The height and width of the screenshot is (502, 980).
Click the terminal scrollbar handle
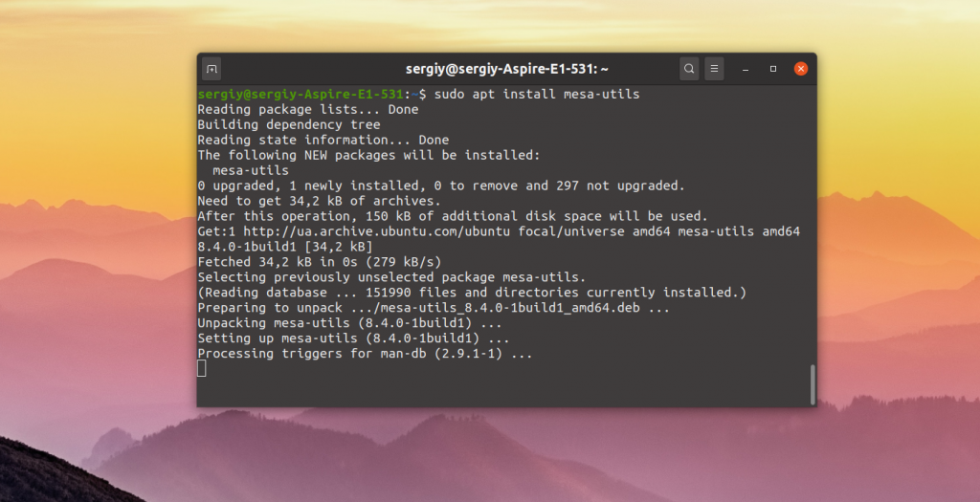[813, 384]
